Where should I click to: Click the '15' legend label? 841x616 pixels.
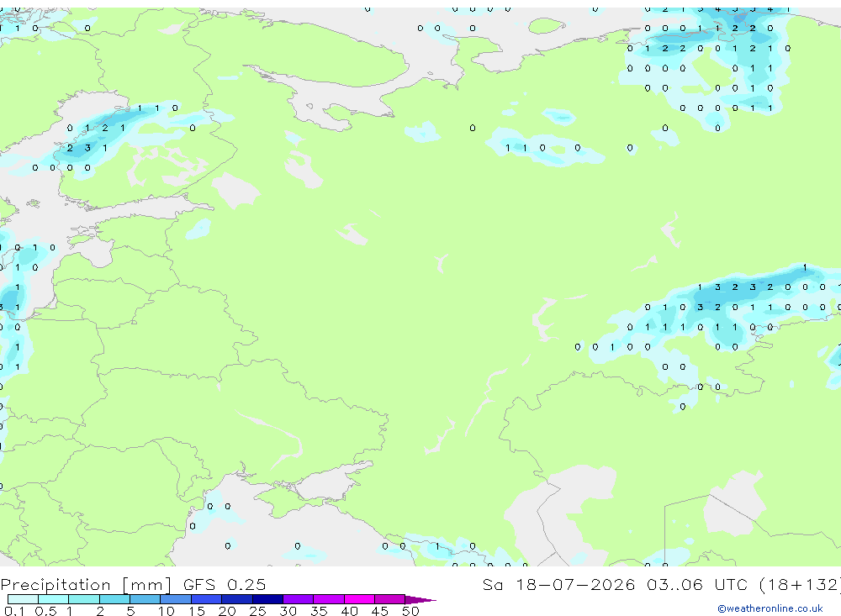tap(197, 611)
